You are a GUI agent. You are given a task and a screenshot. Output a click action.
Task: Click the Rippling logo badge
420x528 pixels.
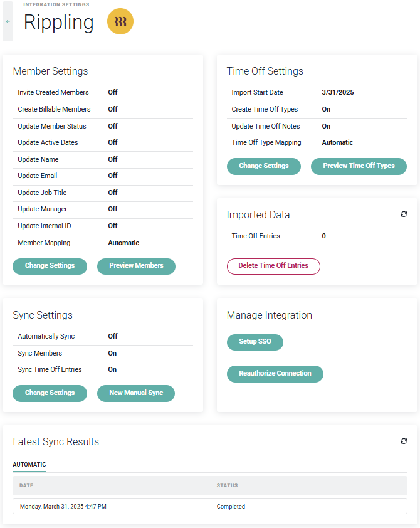point(120,21)
